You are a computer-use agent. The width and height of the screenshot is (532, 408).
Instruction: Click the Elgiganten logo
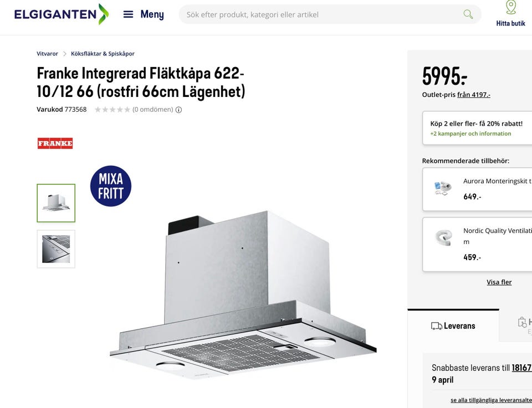pos(62,14)
